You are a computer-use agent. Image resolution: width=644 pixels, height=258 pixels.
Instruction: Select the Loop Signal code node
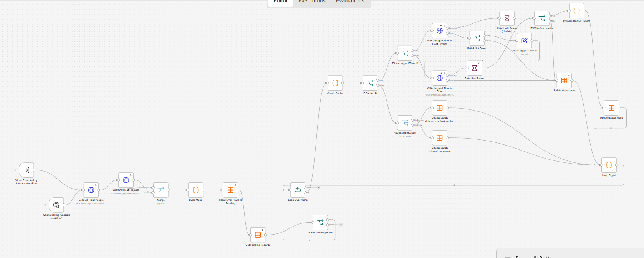pyautogui.click(x=609, y=165)
